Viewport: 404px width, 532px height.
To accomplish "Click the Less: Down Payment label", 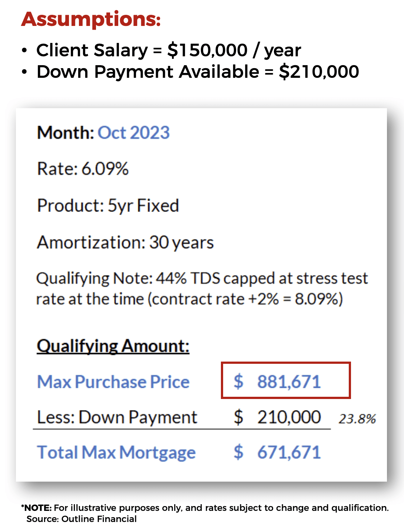I will pyautogui.click(x=117, y=418).
